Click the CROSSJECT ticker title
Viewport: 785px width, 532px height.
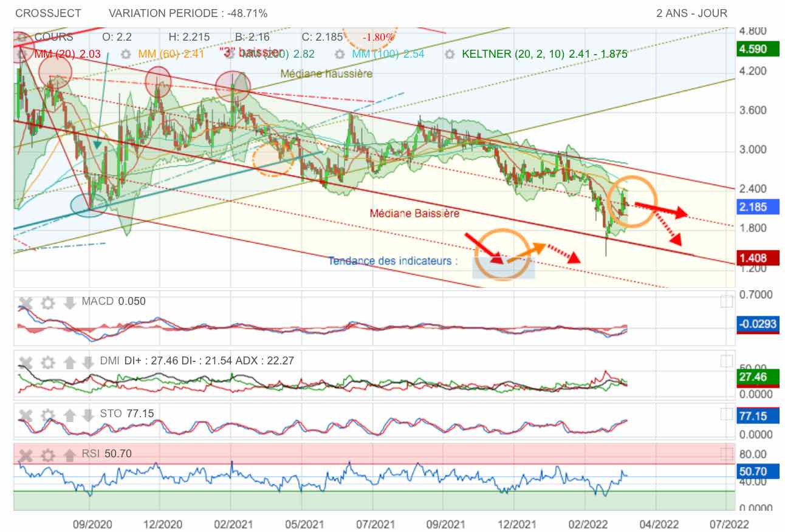pos(48,13)
